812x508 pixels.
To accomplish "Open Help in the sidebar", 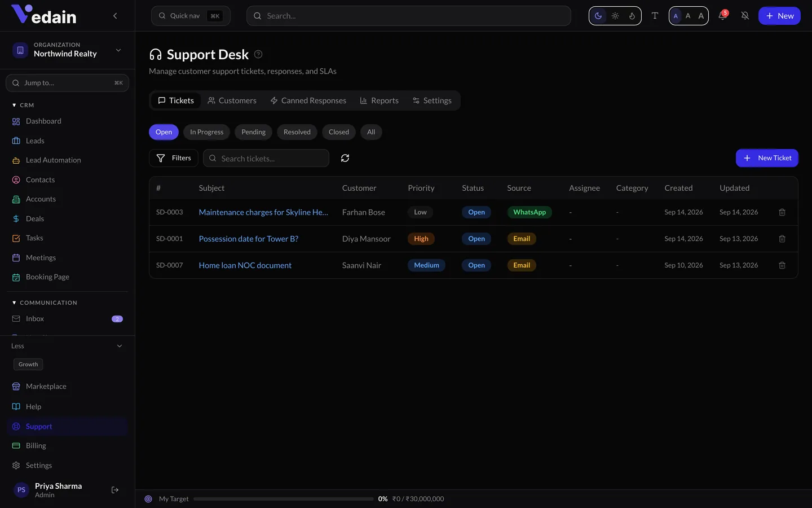I will (67, 406).
